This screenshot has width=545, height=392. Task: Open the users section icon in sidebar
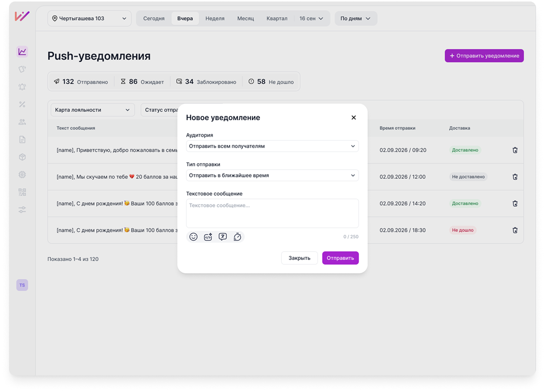click(x=22, y=122)
